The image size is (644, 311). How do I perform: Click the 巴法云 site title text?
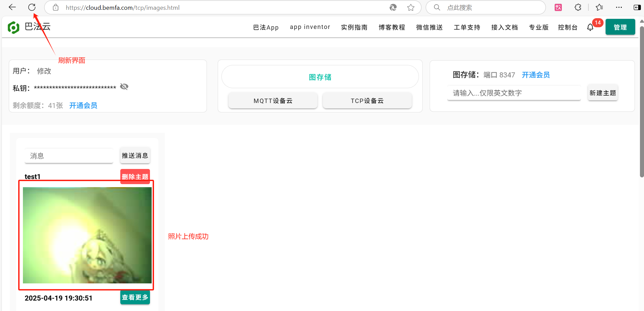(38, 27)
